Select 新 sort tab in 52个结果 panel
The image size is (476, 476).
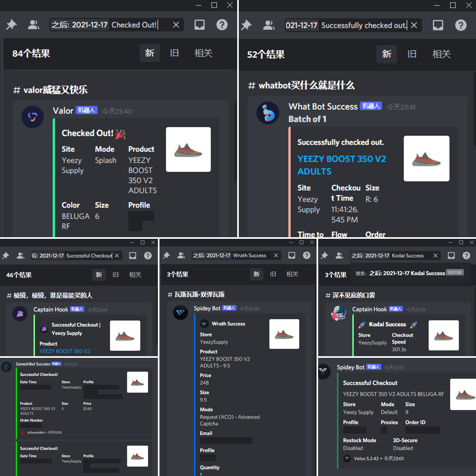tap(386, 54)
